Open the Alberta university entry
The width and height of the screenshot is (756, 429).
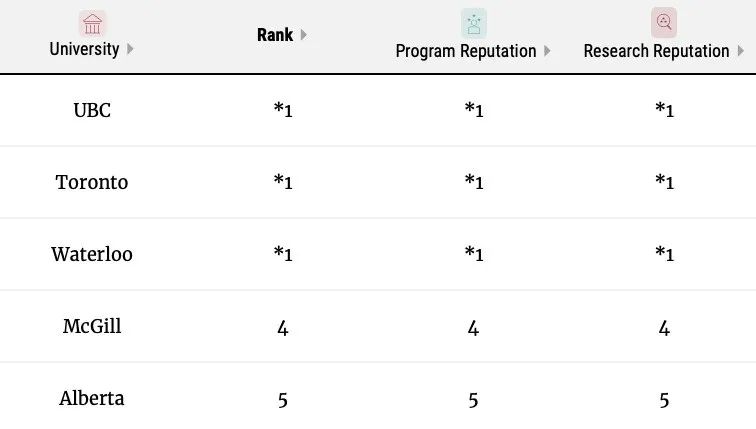[x=92, y=398]
